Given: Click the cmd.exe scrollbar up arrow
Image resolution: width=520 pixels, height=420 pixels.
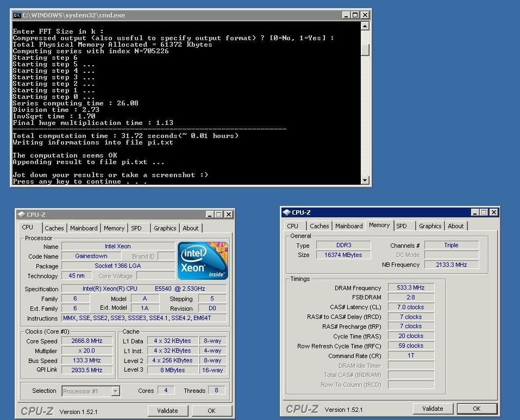Looking at the screenshot, I should pos(365,26).
